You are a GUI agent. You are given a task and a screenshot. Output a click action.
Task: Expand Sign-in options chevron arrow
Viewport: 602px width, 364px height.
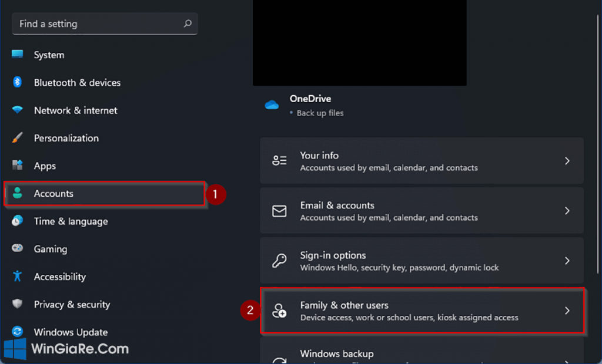point(567,261)
